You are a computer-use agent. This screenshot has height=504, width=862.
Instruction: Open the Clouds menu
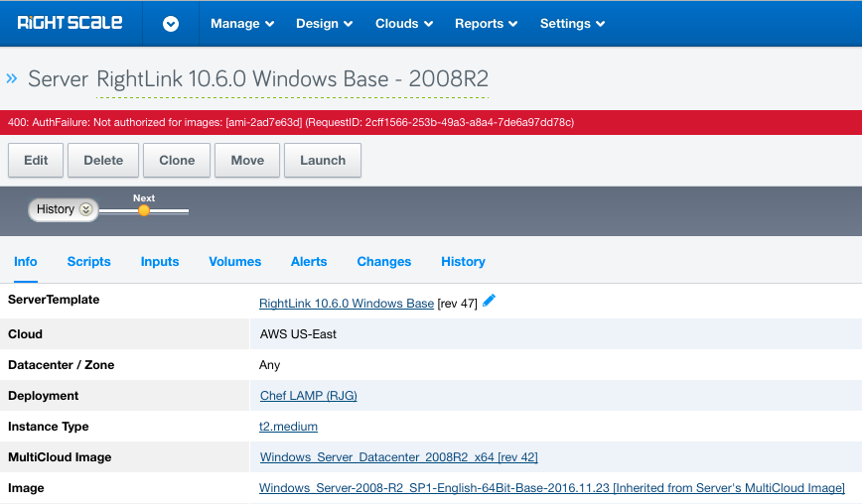pos(404,24)
